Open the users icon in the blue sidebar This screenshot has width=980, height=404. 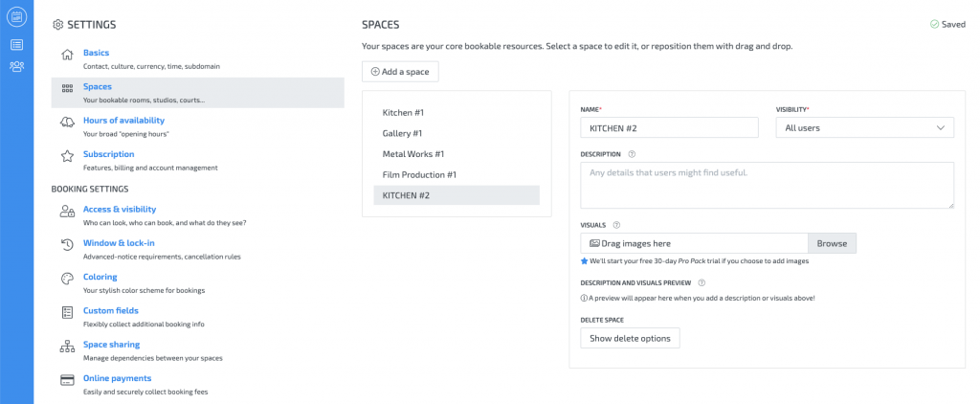tap(16, 66)
